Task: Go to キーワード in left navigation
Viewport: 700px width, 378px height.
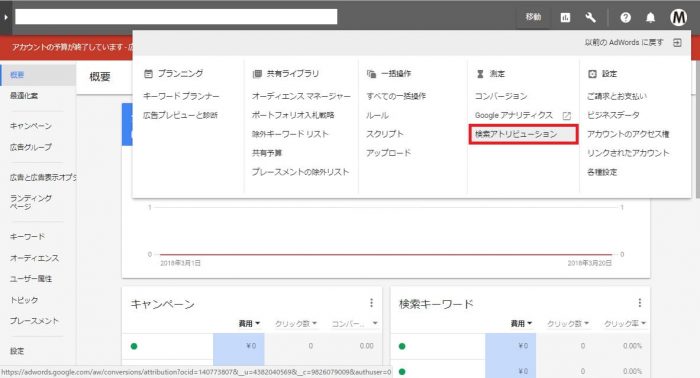Action: 27,237
